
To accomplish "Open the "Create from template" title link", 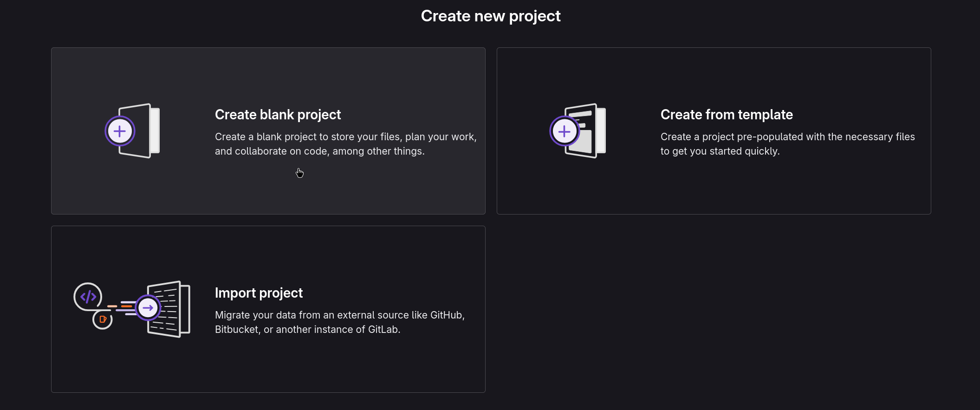I will tap(727, 115).
